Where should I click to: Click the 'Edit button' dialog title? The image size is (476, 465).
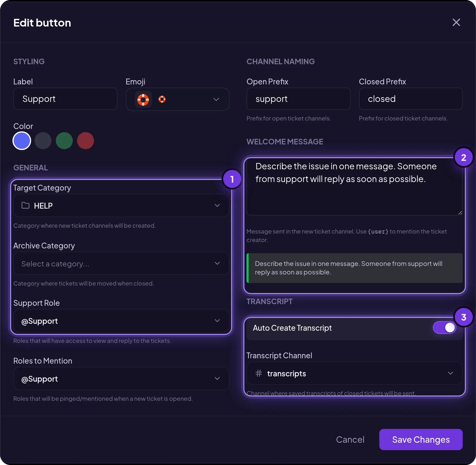(x=42, y=23)
